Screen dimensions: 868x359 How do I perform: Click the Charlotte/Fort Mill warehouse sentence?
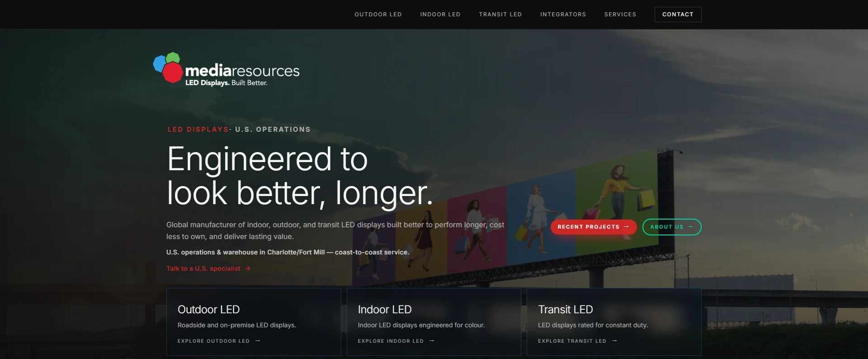click(288, 252)
